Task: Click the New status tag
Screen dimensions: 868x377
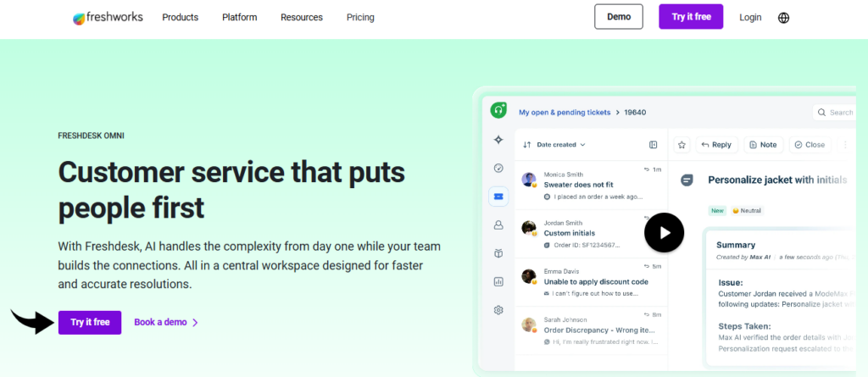Action: (717, 210)
